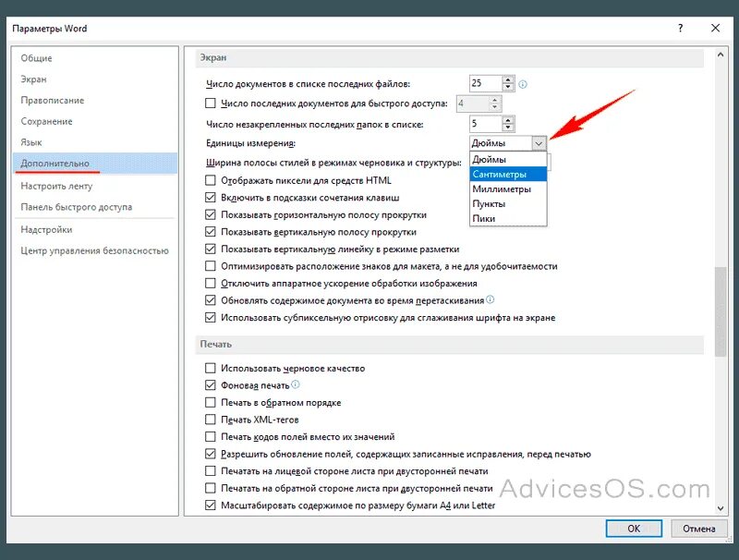Decrease unpinned folders count spinner down
Screen dimensions: 739x560
click(x=507, y=128)
